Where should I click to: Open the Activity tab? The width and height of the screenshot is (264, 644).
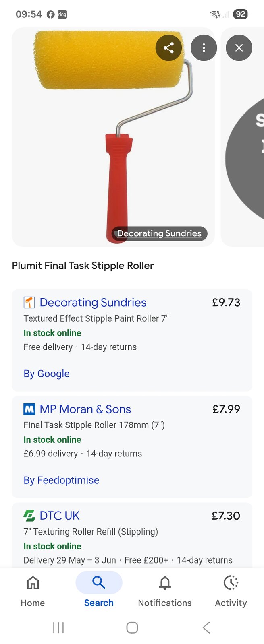[231, 590]
